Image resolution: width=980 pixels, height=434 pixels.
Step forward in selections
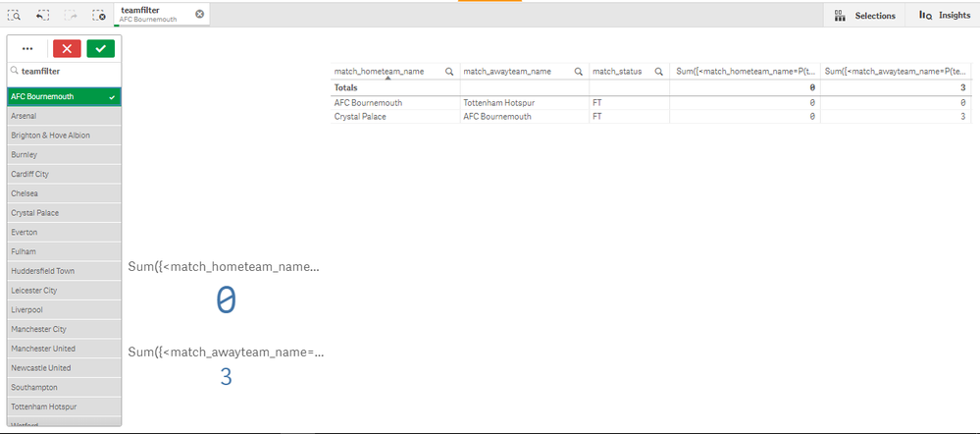(71, 15)
